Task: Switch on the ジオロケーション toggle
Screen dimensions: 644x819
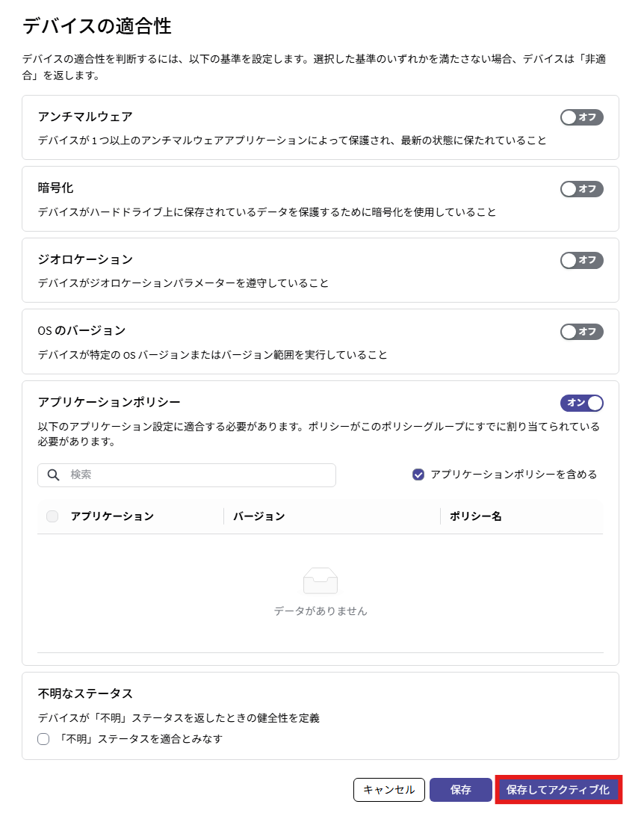Action: pos(581,260)
